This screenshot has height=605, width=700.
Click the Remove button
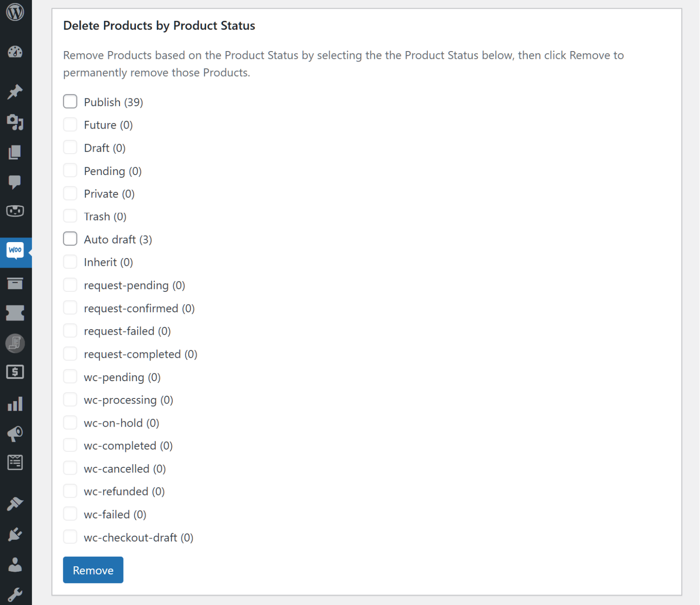tap(93, 570)
